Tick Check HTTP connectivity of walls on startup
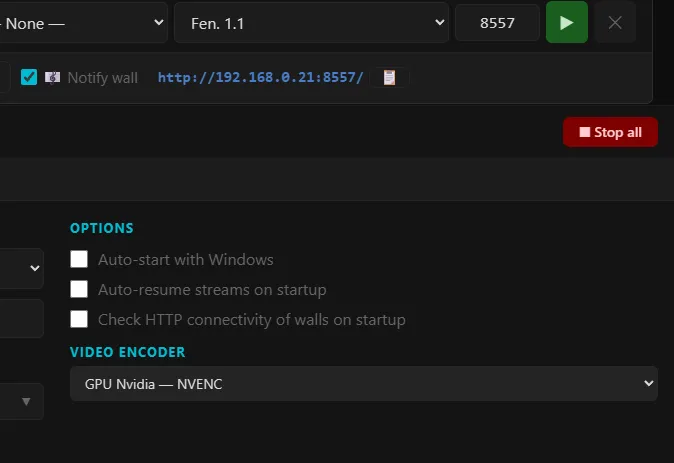Image resolution: width=674 pixels, height=463 pixels. point(79,319)
